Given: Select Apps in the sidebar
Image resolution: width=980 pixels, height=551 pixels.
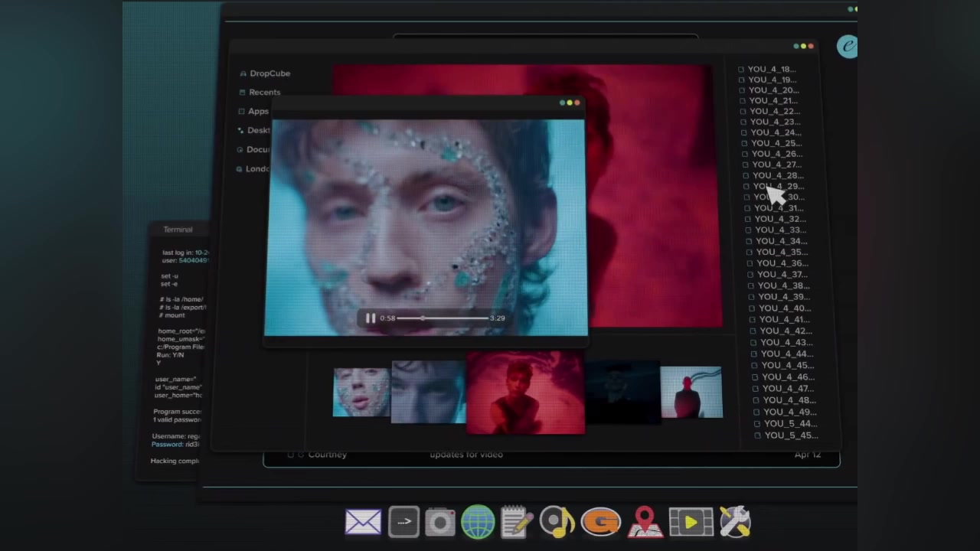Looking at the screenshot, I should (x=258, y=112).
